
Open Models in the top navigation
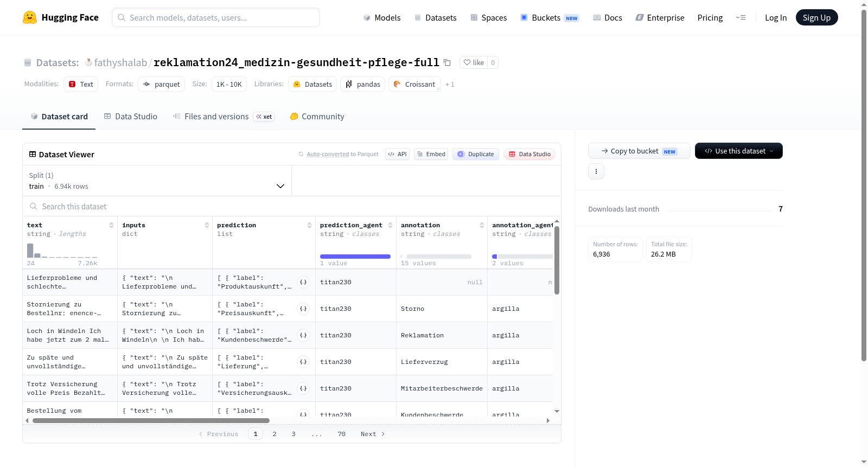381,18
